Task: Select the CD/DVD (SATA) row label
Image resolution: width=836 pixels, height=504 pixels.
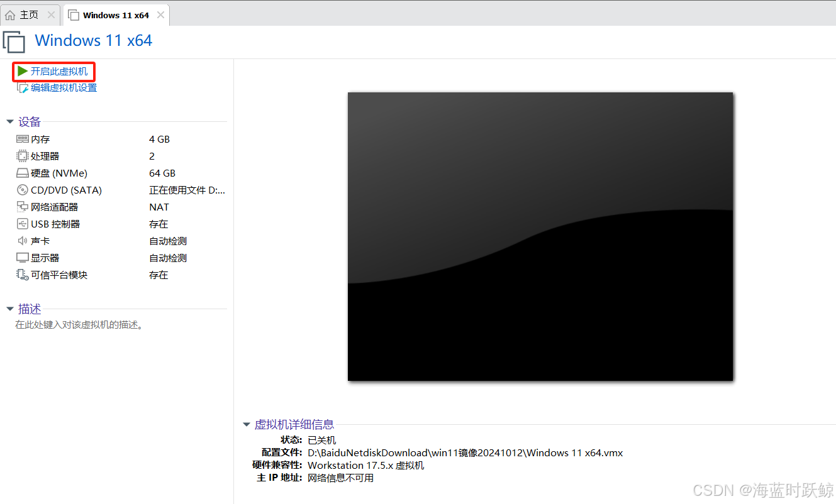Action: [x=66, y=190]
